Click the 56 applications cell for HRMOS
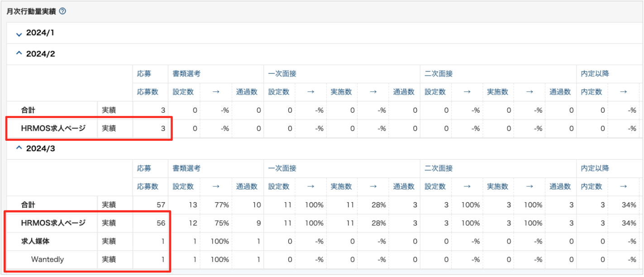This screenshot has width=644, height=277. coord(161,223)
